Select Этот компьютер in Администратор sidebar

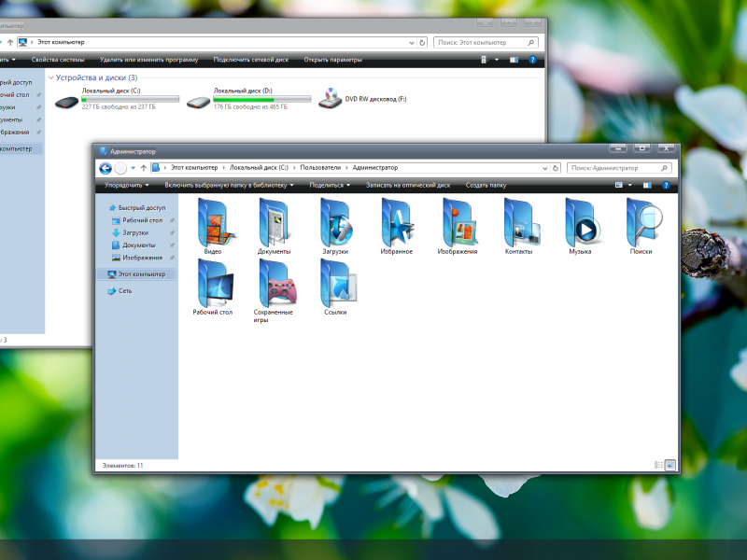[136, 273]
